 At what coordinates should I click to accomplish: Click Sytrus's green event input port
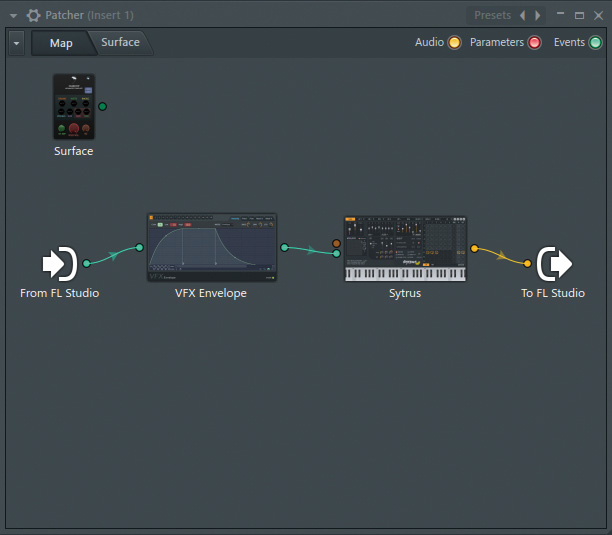[336, 254]
